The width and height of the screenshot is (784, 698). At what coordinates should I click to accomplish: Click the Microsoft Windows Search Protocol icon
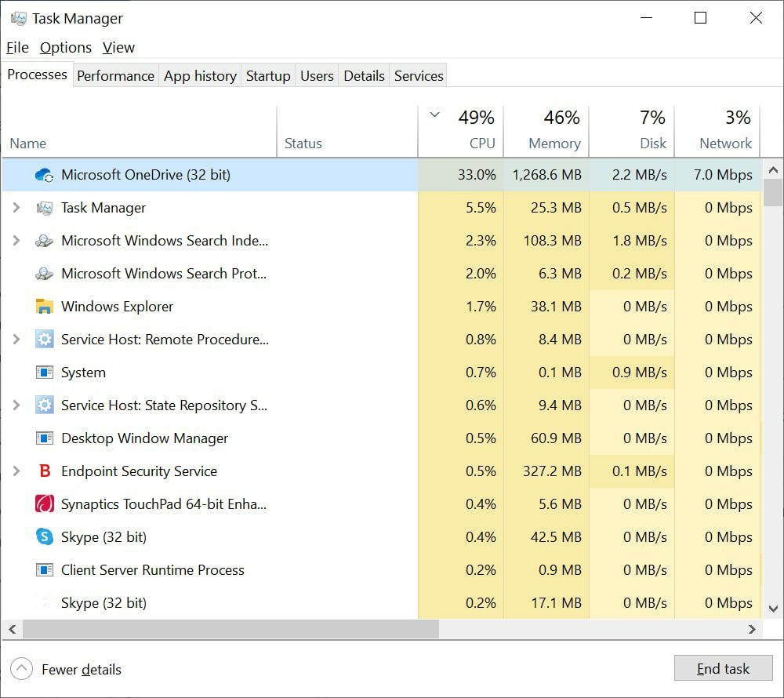click(x=44, y=274)
